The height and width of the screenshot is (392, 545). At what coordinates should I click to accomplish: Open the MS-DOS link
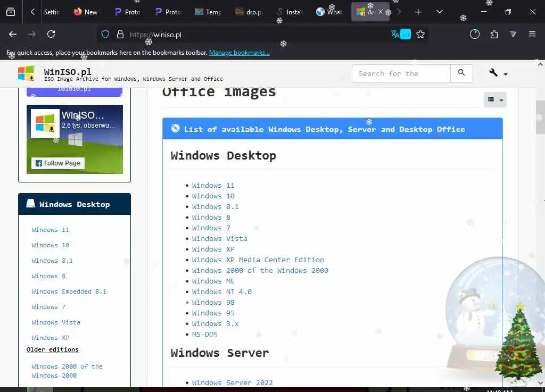(x=204, y=335)
